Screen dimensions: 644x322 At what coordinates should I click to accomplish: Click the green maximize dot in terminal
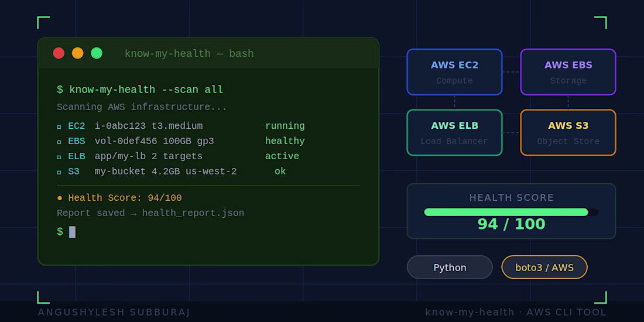(x=97, y=53)
